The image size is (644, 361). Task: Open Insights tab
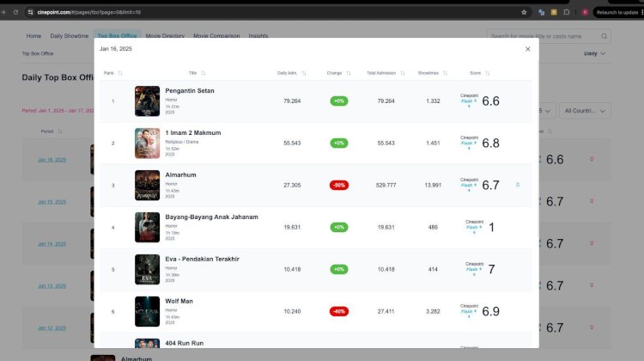click(258, 36)
